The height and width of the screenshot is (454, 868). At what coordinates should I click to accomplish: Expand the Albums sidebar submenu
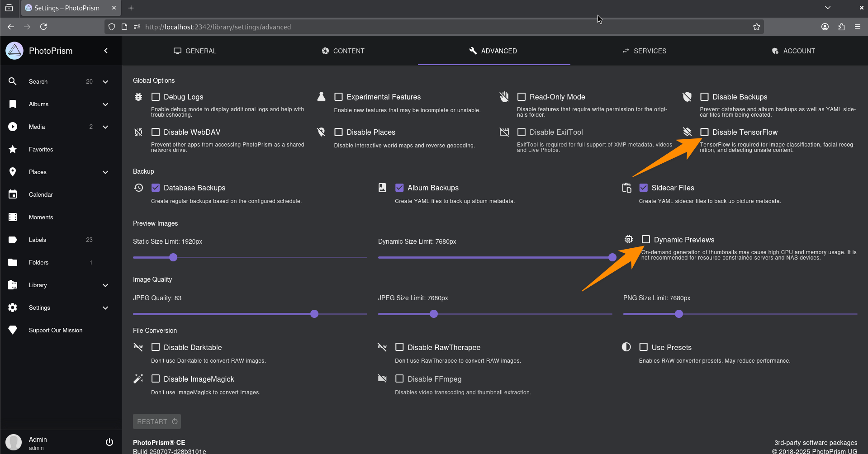click(x=105, y=104)
